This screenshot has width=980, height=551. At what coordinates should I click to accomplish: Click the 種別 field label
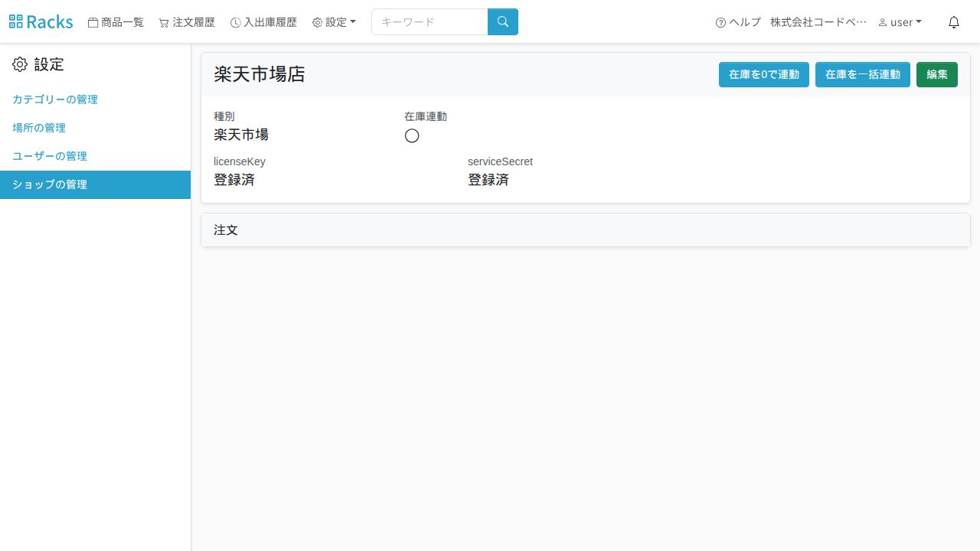click(x=224, y=116)
